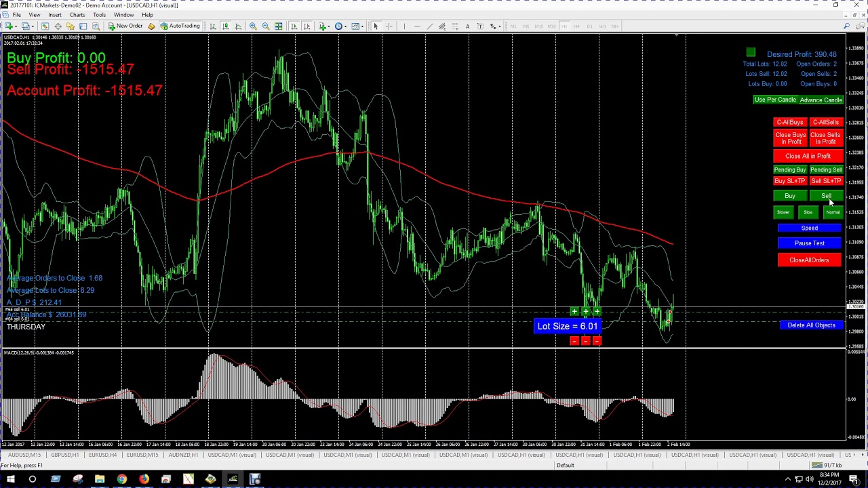The width and height of the screenshot is (868, 488).
Task: Switch to the AUDNZD,H1 chart tab
Action: pos(183,455)
